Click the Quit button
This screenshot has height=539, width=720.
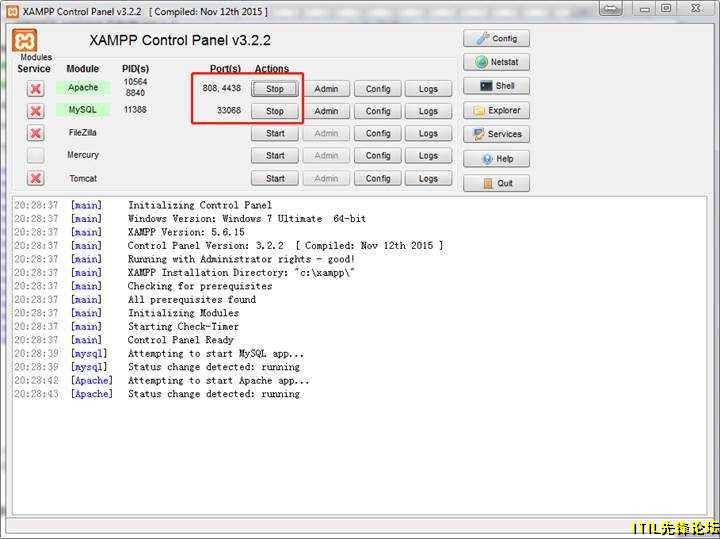click(x=496, y=183)
